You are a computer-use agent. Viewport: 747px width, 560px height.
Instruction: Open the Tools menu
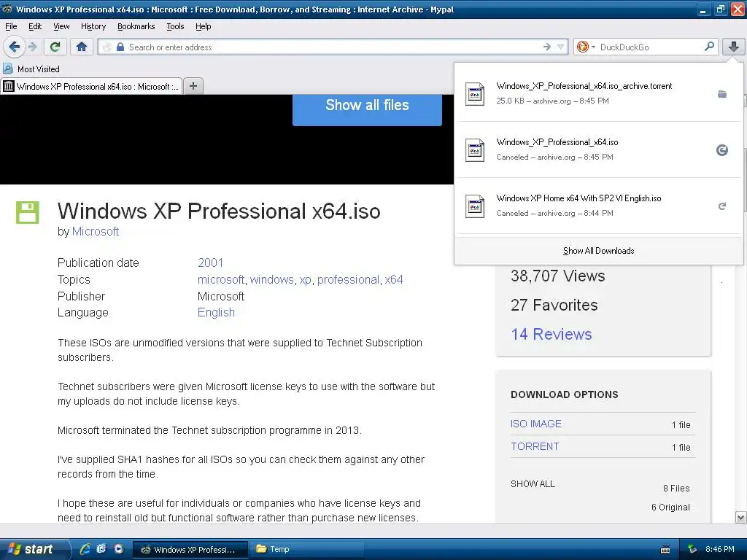tap(175, 27)
